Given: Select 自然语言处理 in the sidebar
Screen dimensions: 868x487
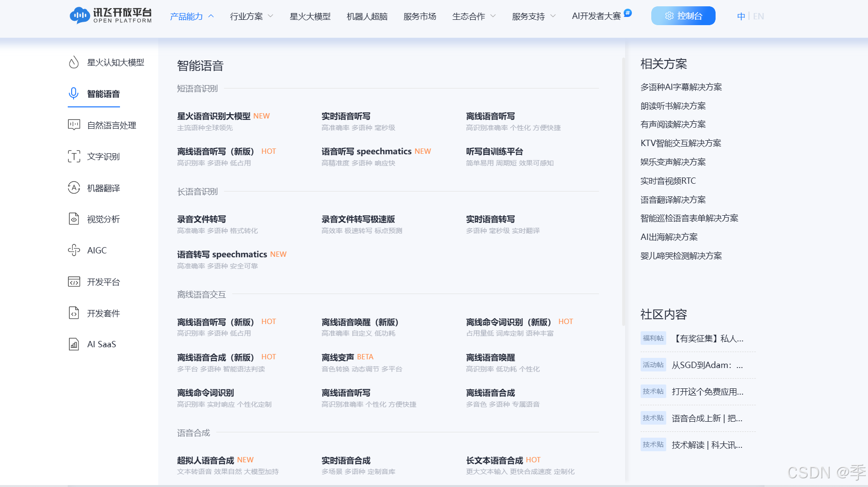Looking at the screenshot, I should click(x=112, y=125).
